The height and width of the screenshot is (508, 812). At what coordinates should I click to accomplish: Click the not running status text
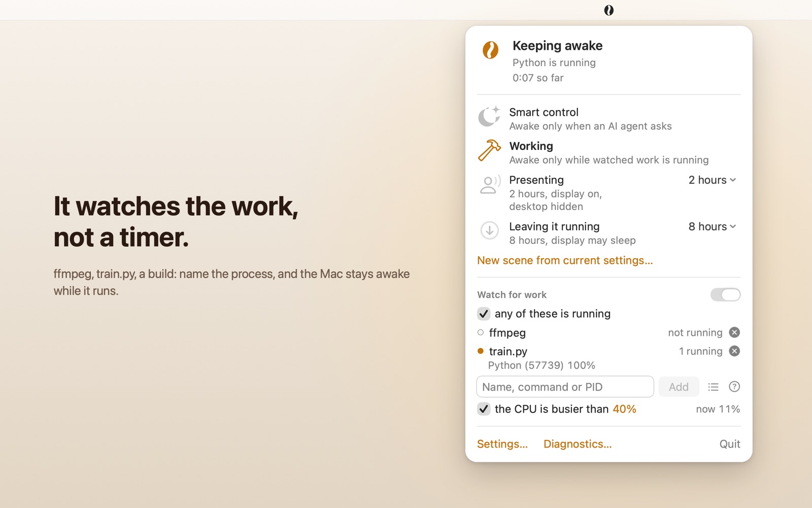695,333
